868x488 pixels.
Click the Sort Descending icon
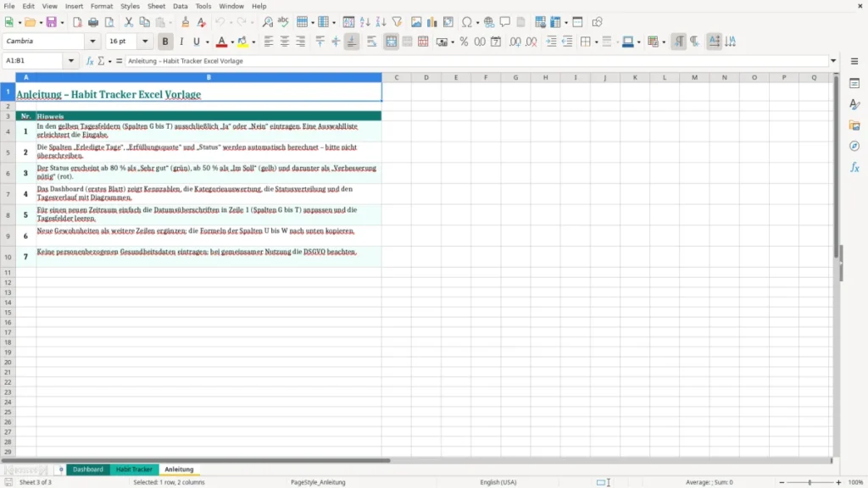coord(381,22)
